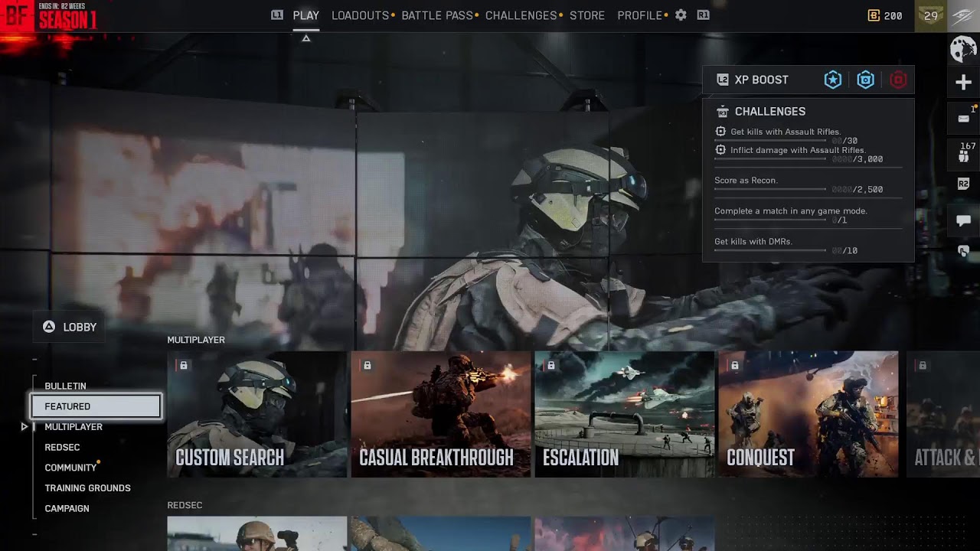Select Multiplayer in the sidebar
The image size is (980, 551).
click(x=73, y=426)
